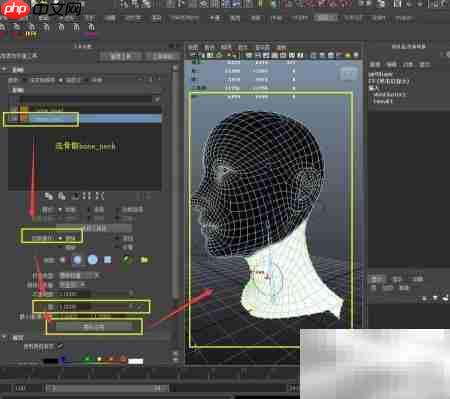Open the influence filter dropdown arrow
The width and height of the screenshot is (450, 399).
click(157, 99)
